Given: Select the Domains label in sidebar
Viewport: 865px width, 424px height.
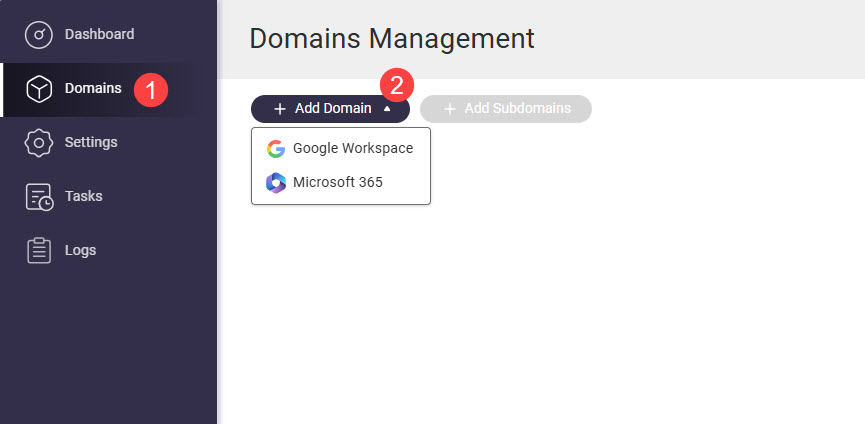Looking at the screenshot, I should (x=93, y=88).
